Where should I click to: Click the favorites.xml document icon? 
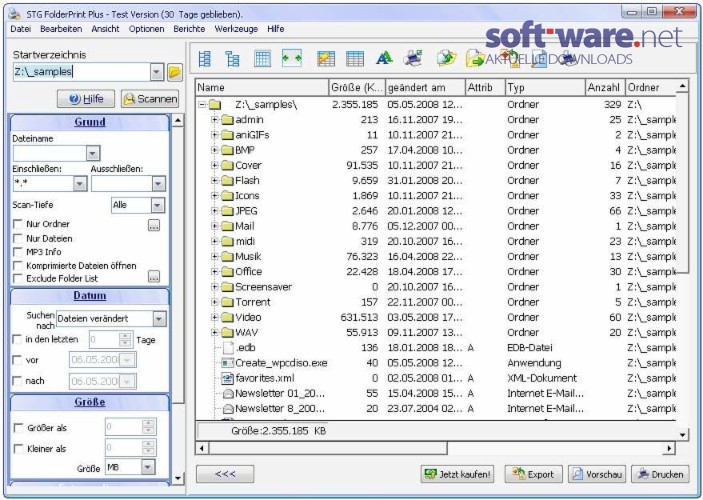(228, 378)
